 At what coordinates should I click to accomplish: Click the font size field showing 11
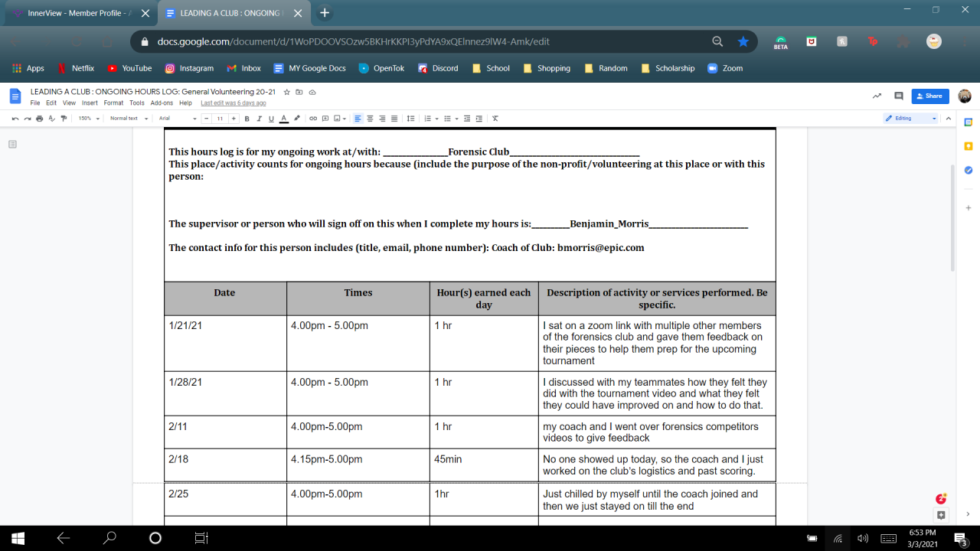point(220,119)
